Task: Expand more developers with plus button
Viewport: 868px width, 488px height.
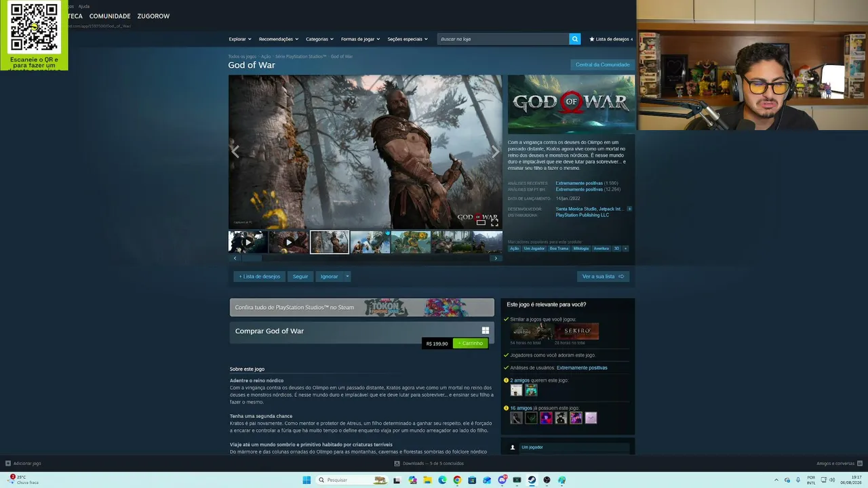Action: click(x=629, y=209)
